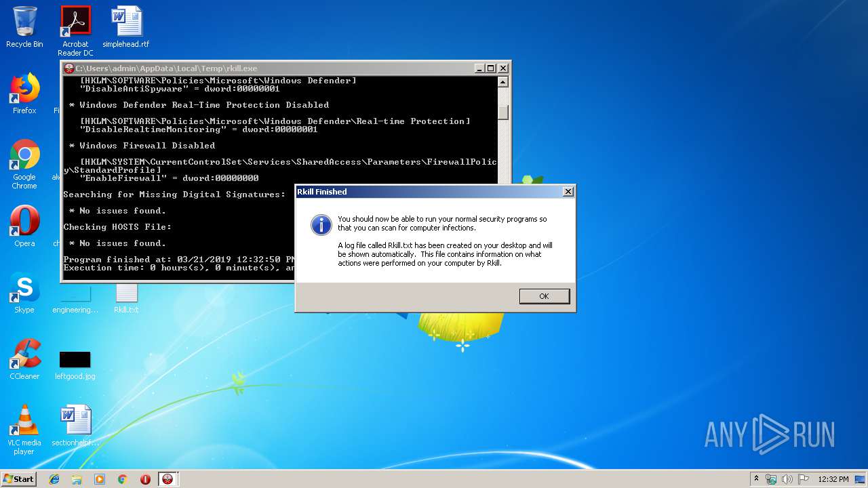Click the taskbar clock showing 12:32 PM

point(833,479)
